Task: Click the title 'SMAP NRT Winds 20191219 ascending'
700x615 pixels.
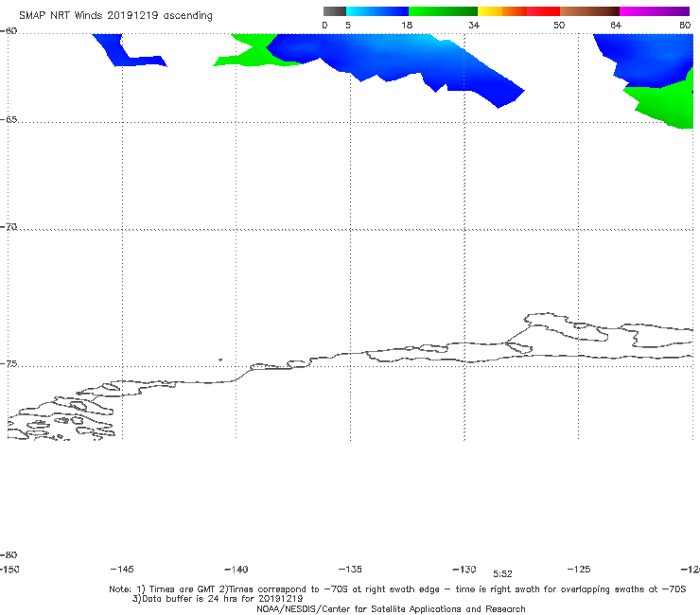Action: point(115,16)
